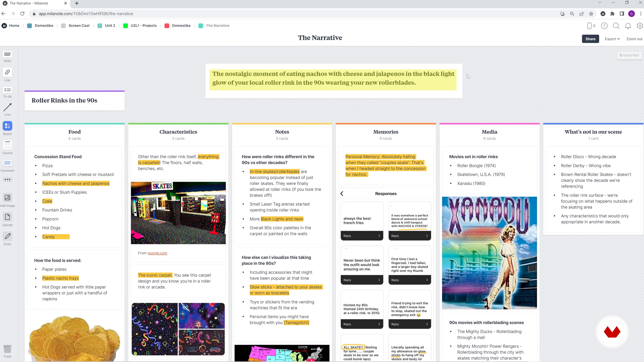Image resolution: width=644 pixels, height=362 pixels.
Task: Click 'Xanadu (1980)' list item
Action: pyautogui.click(x=471, y=183)
